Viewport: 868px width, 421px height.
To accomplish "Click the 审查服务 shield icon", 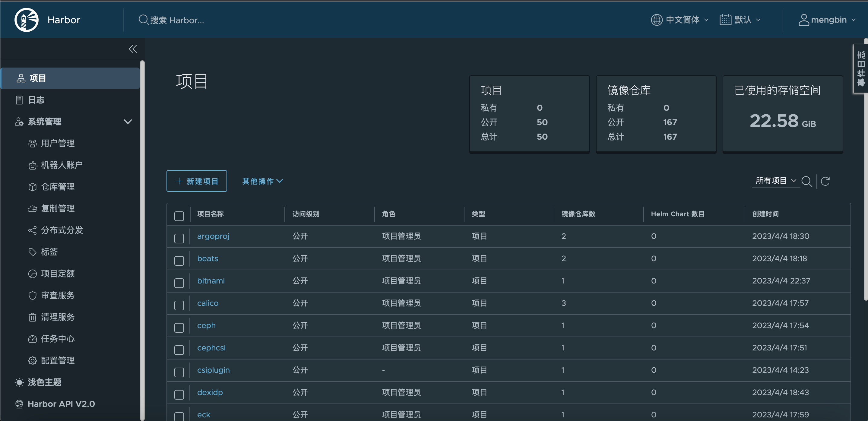I will pyautogui.click(x=32, y=295).
